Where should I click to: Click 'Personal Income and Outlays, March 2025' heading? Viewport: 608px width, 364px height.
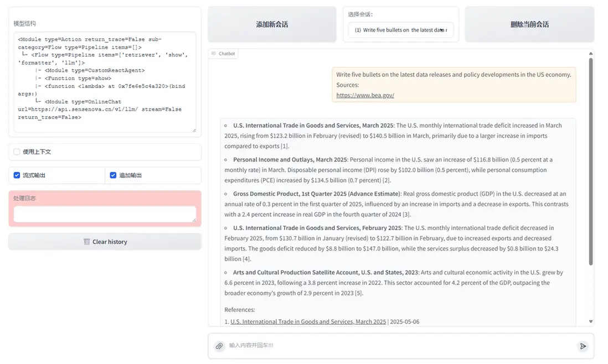[290, 159]
